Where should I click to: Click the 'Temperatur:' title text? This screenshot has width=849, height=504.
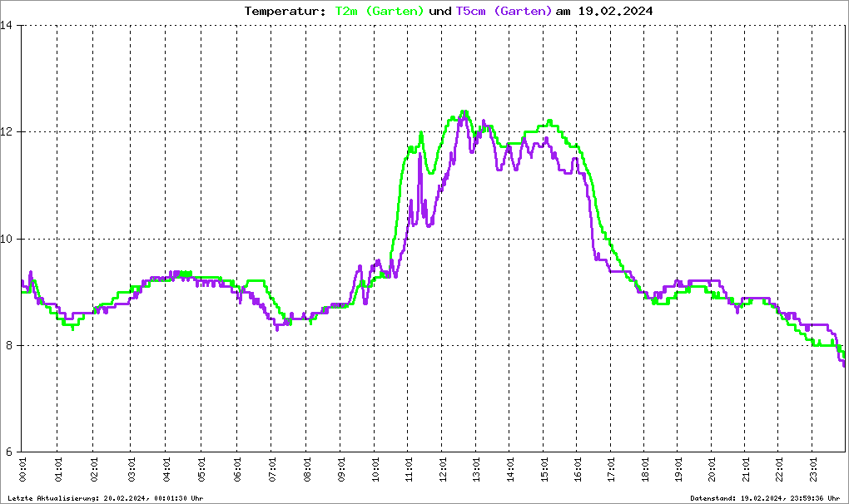(x=285, y=11)
